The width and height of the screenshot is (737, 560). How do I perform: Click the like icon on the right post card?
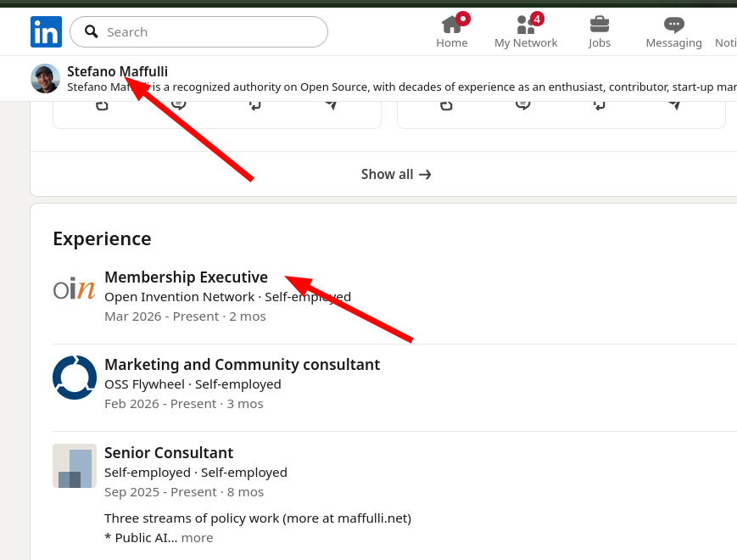pyautogui.click(x=446, y=105)
